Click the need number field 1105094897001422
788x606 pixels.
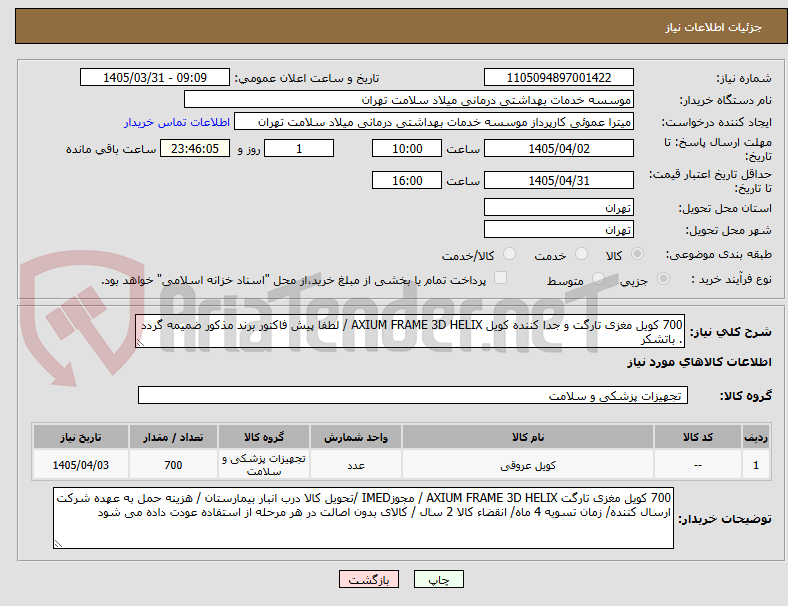[x=559, y=77]
